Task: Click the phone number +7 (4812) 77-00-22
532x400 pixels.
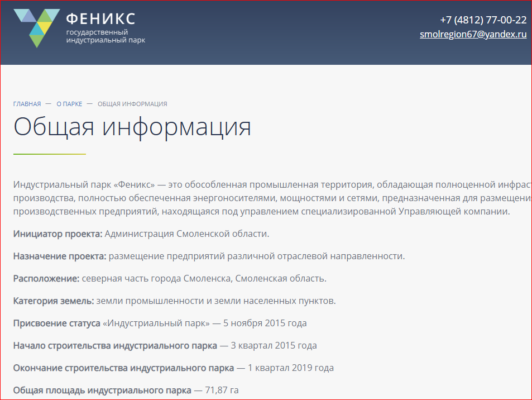Action: [x=483, y=20]
